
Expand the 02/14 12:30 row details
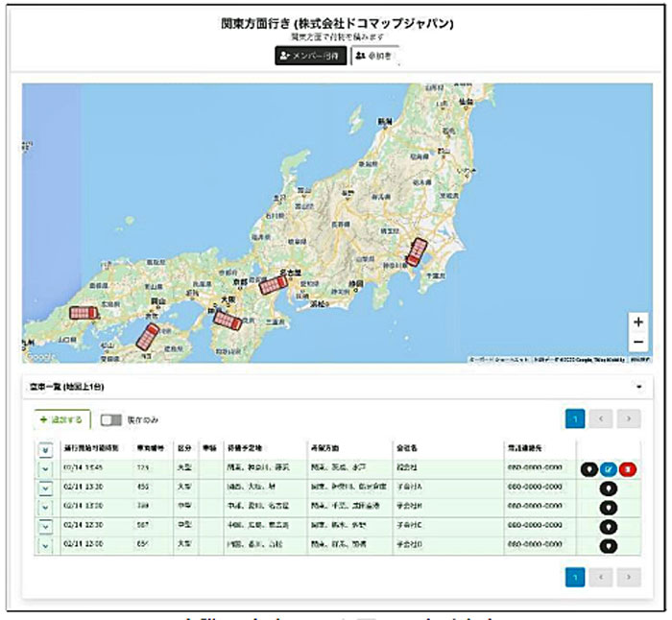tap(45, 527)
